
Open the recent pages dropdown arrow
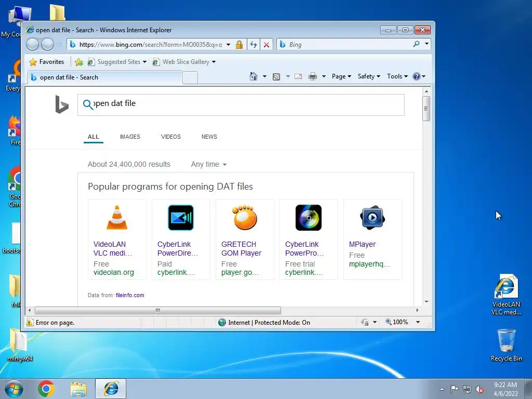click(59, 45)
